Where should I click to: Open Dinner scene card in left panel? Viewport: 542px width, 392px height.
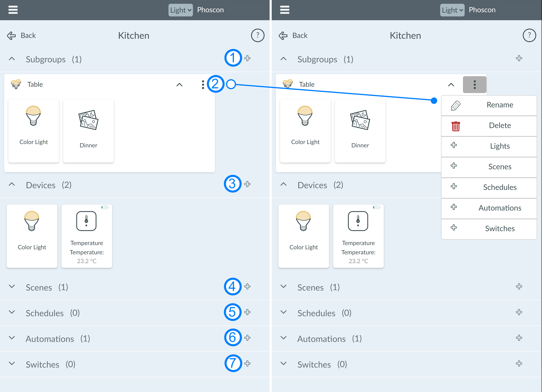coord(88,131)
